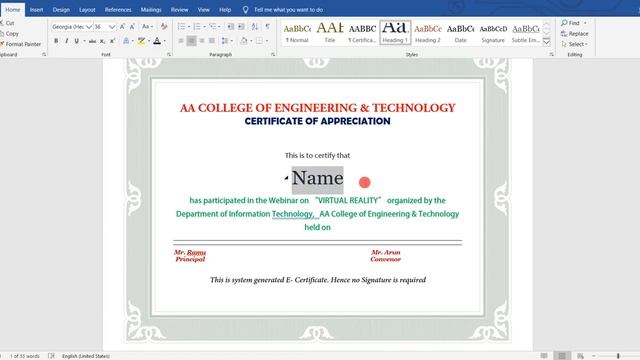Increase paragraph indent
Image resolution: width=640 pixels, height=360 pixels.
click(241, 27)
